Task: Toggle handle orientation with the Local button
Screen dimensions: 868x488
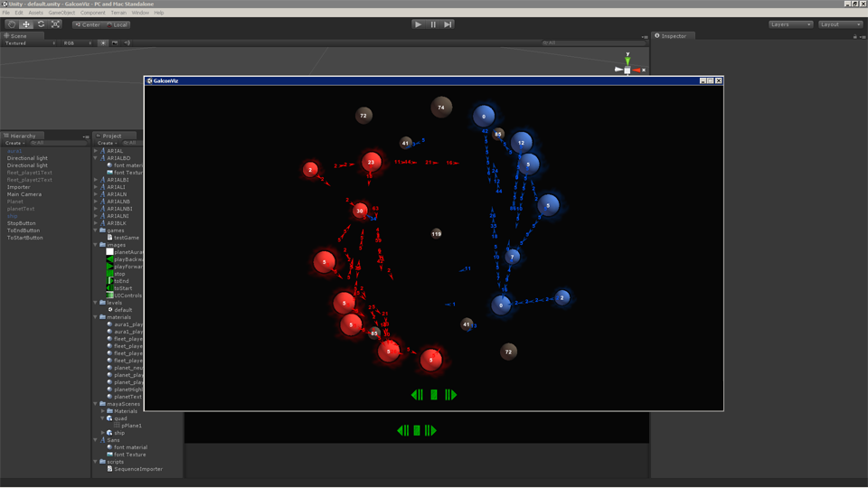Action: tap(117, 24)
